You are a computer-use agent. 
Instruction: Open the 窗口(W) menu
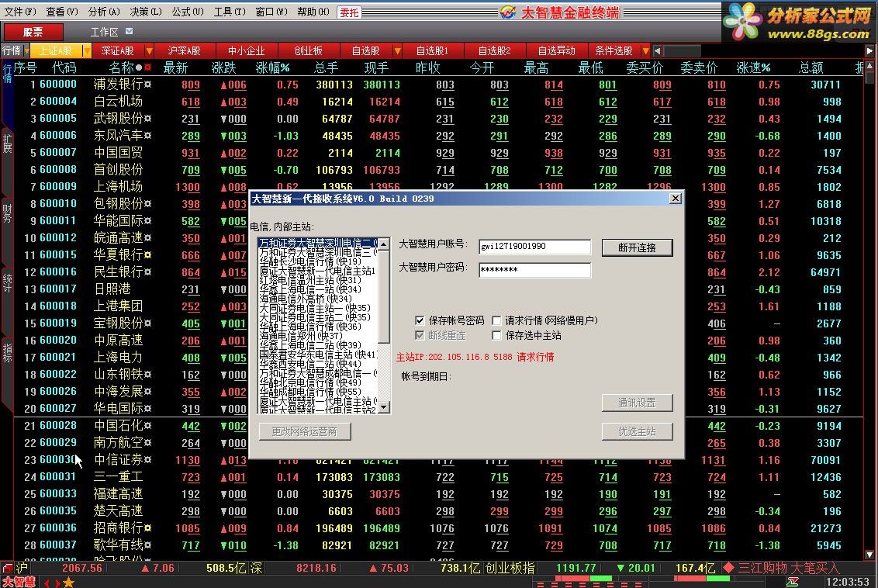point(271,12)
